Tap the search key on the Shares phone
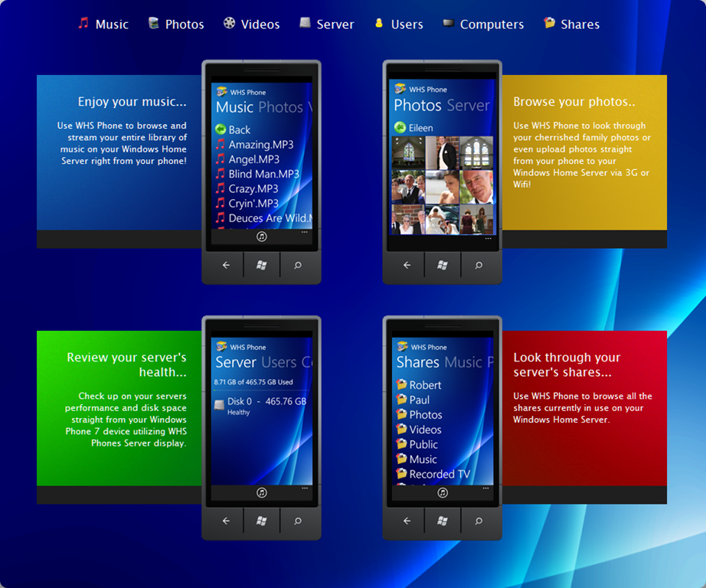This screenshot has height=588, width=706. pos(479,521)
